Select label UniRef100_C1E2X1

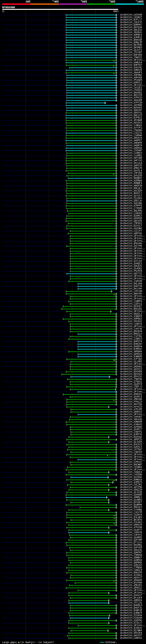[131, 133]
